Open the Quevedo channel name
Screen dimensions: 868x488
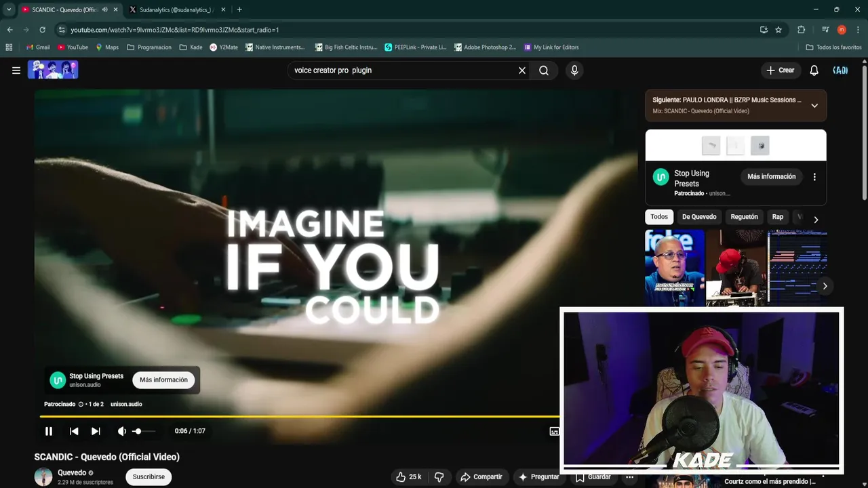pyautogui.click(x=72, y=473)
